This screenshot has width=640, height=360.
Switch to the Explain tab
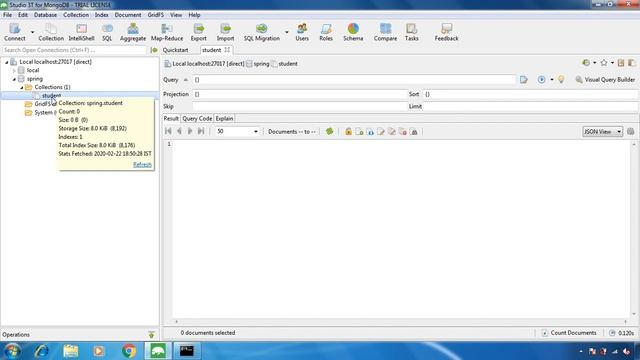pos(224,118)
